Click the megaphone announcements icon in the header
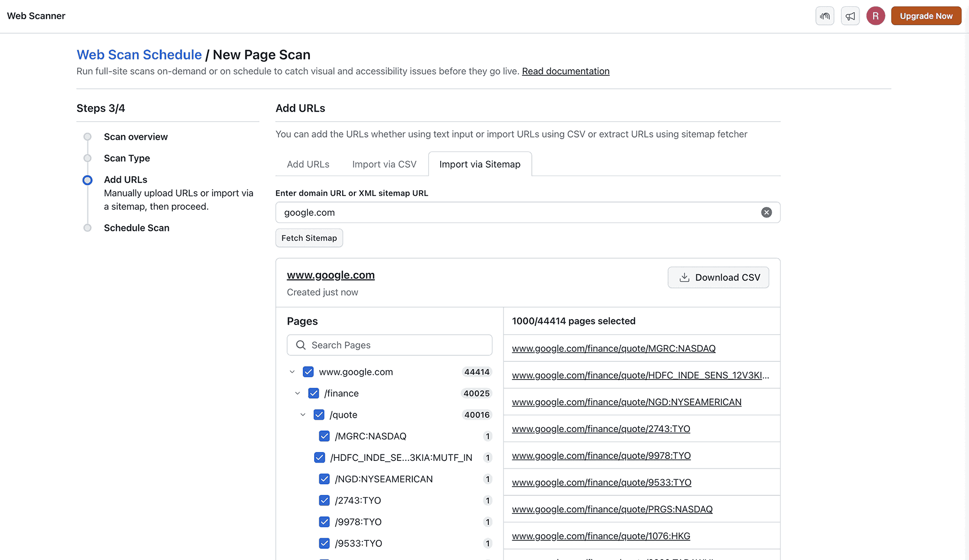The height and width of the screenshot is (560, 969). (850, 15)
